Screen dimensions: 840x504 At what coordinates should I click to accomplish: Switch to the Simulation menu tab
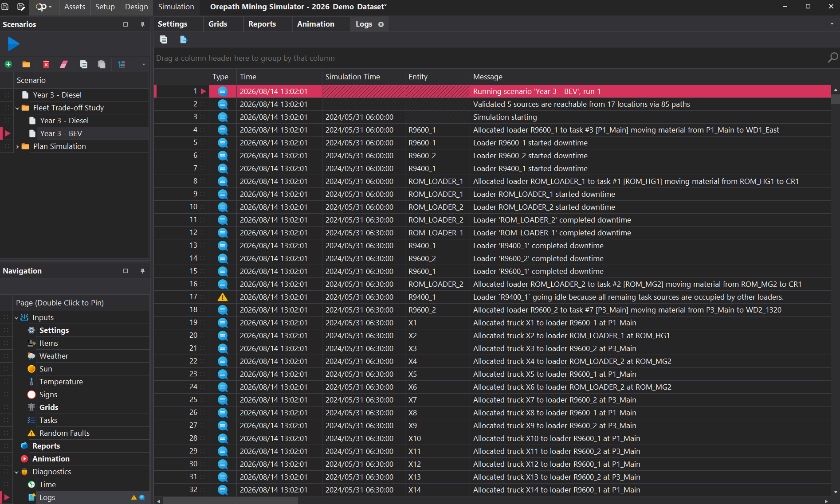coord(176,7)
